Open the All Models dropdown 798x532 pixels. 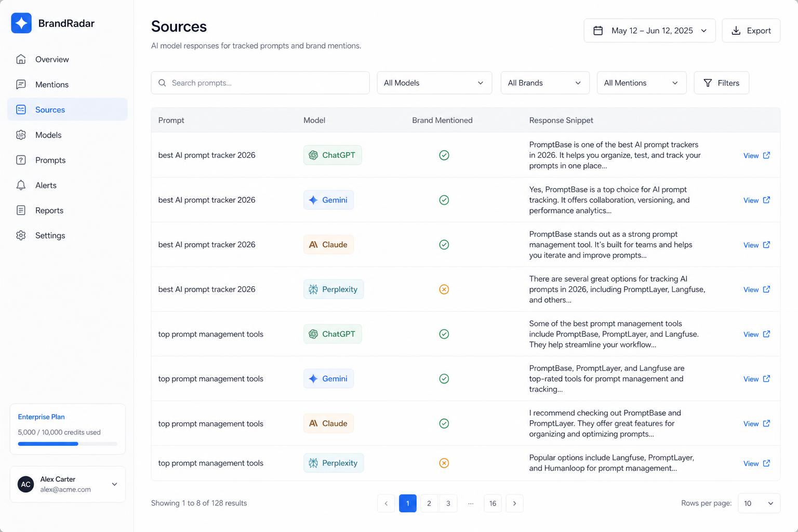click(x=434, y=83)
